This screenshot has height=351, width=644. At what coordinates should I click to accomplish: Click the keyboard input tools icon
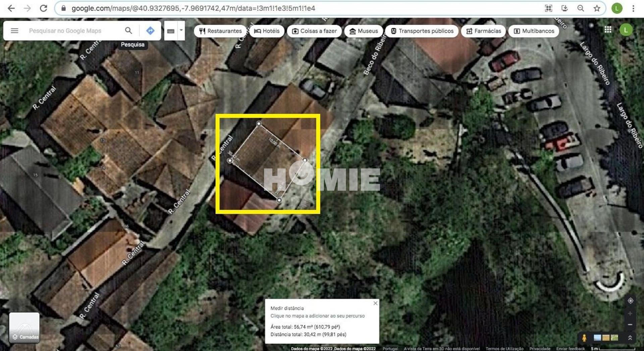point(171,31)
